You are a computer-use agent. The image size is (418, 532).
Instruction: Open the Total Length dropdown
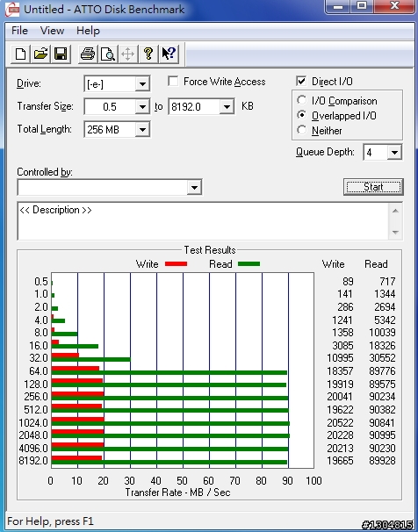point(142,129)
